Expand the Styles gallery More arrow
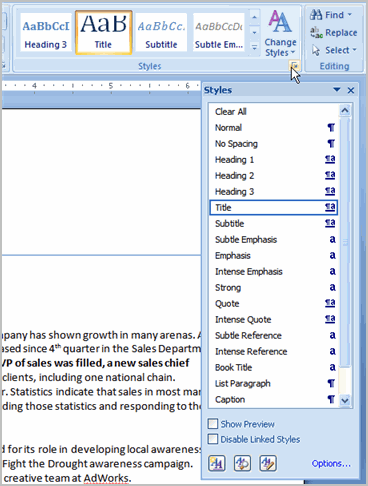Screen dimensions: 368x486 (x=254, y=47)
